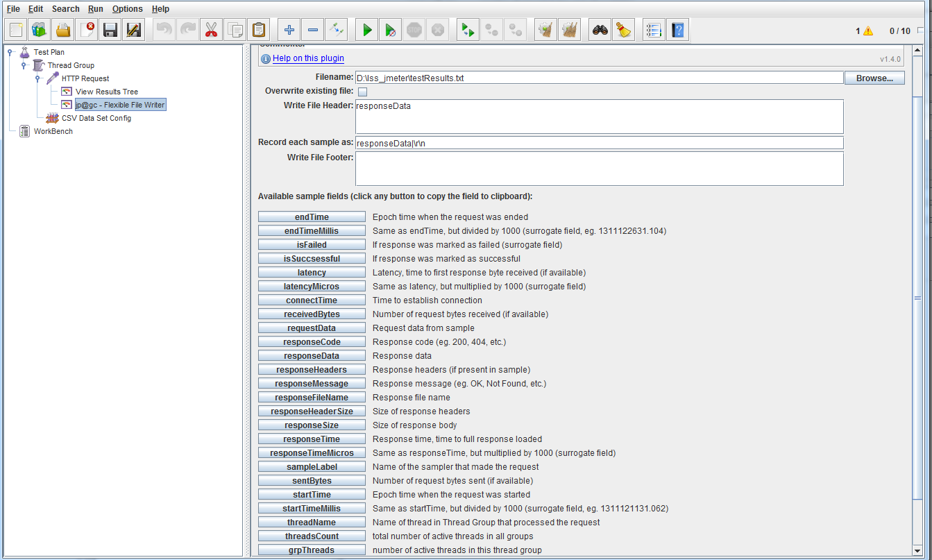
Task: Open the Function Helper dialog icon
Action: click(654, 30)
